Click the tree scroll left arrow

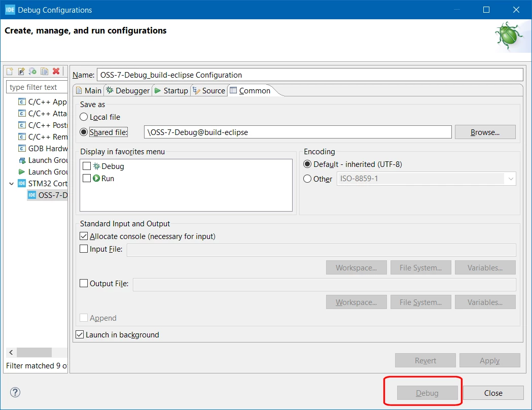[x=11, y=352]
